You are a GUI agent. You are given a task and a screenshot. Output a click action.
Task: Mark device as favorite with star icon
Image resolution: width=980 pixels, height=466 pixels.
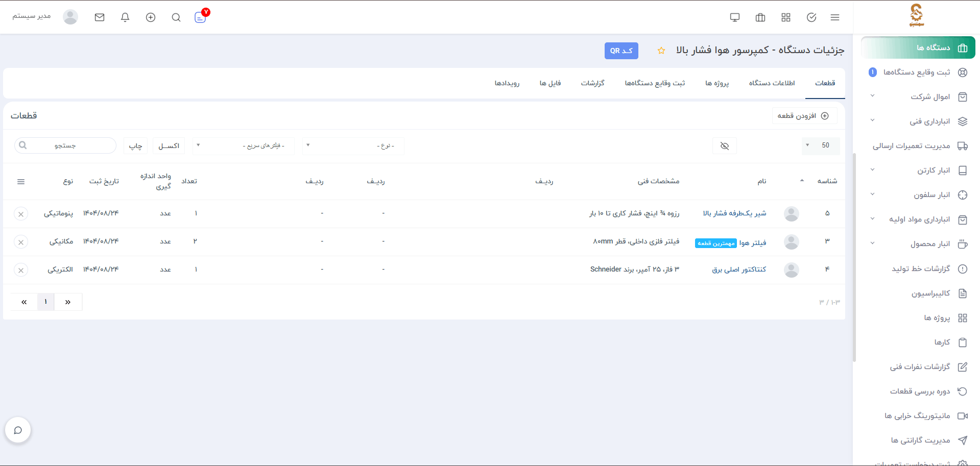[x=661, y=51]
